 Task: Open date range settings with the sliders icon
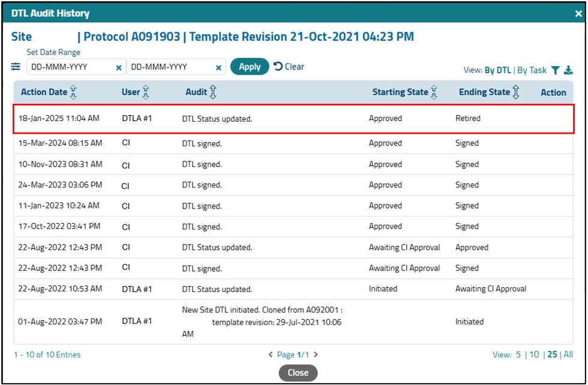pyautogui.click(x=17, y=67)
